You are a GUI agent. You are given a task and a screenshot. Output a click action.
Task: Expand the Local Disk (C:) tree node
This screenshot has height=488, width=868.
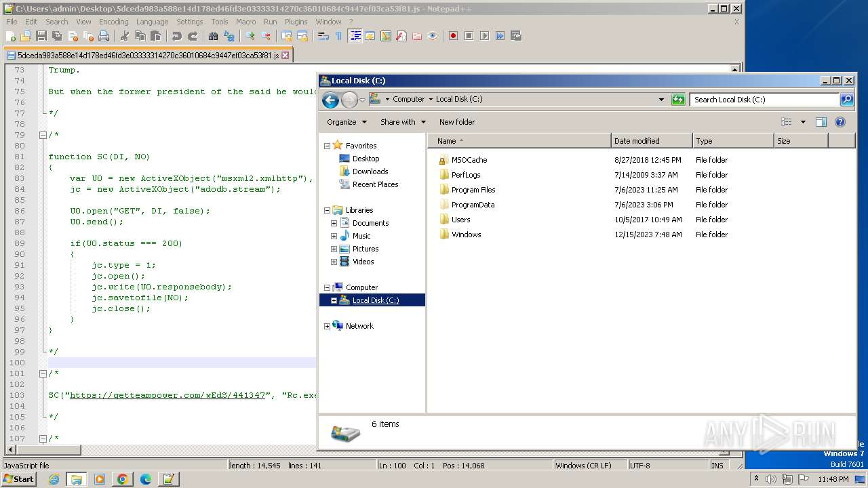334,300
